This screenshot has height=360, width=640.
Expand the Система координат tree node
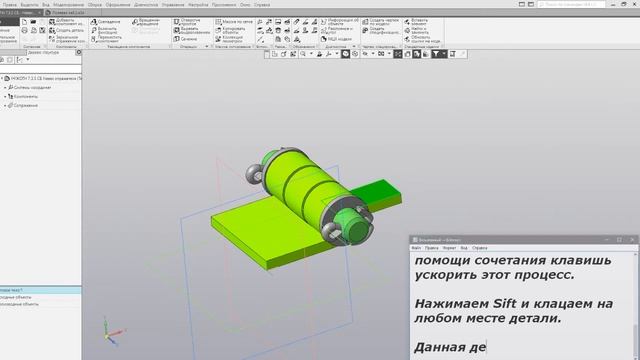[5, 87]
